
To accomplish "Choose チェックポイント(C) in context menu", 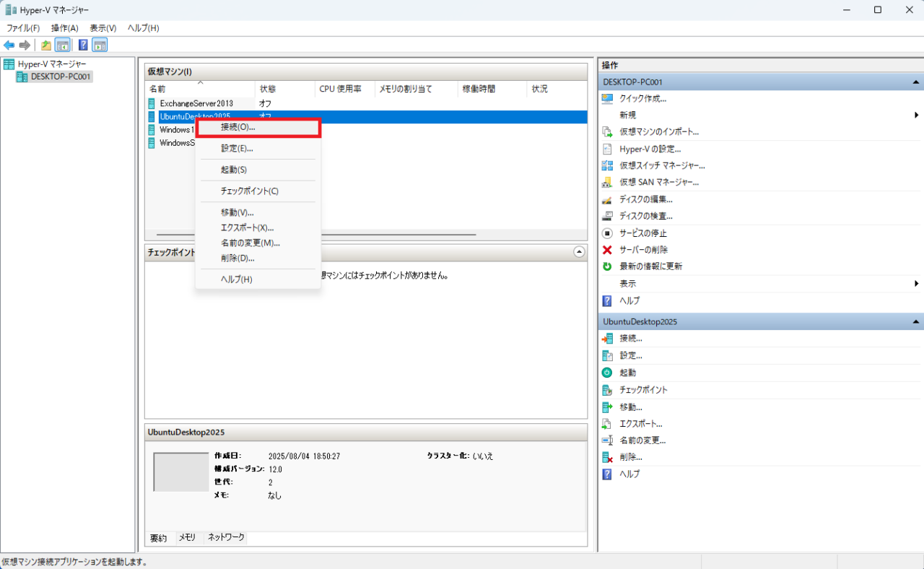I will pyautogui.click(x=258, y=191).
